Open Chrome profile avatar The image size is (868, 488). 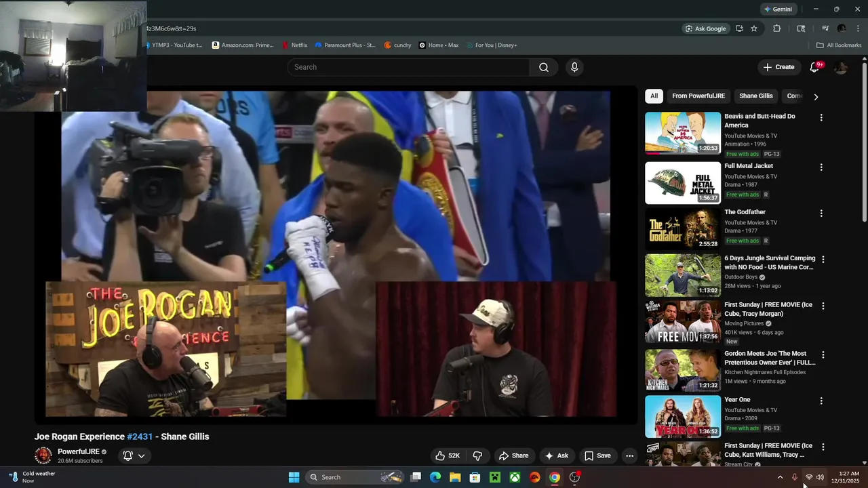coord(842,28)
